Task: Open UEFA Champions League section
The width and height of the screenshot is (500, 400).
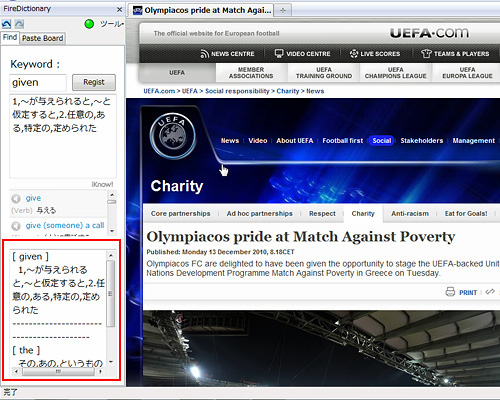Action: coord(396,73)
